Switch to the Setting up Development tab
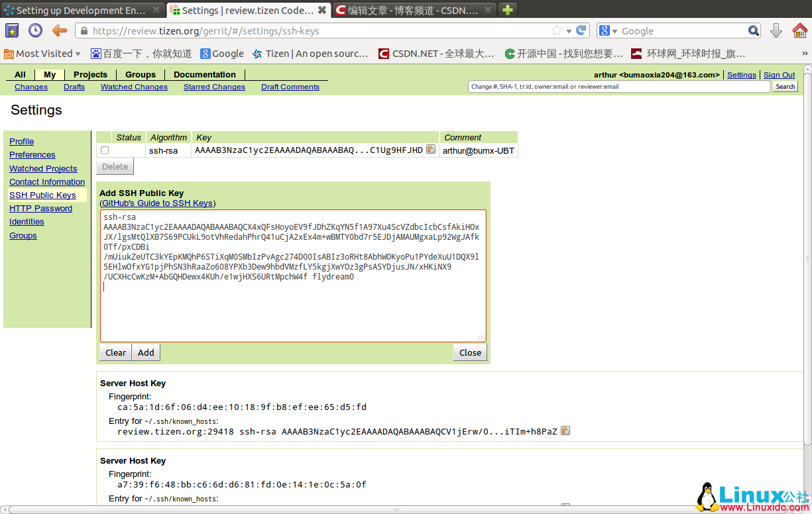The height and width of the screenshot is (514, 812). 81,10
